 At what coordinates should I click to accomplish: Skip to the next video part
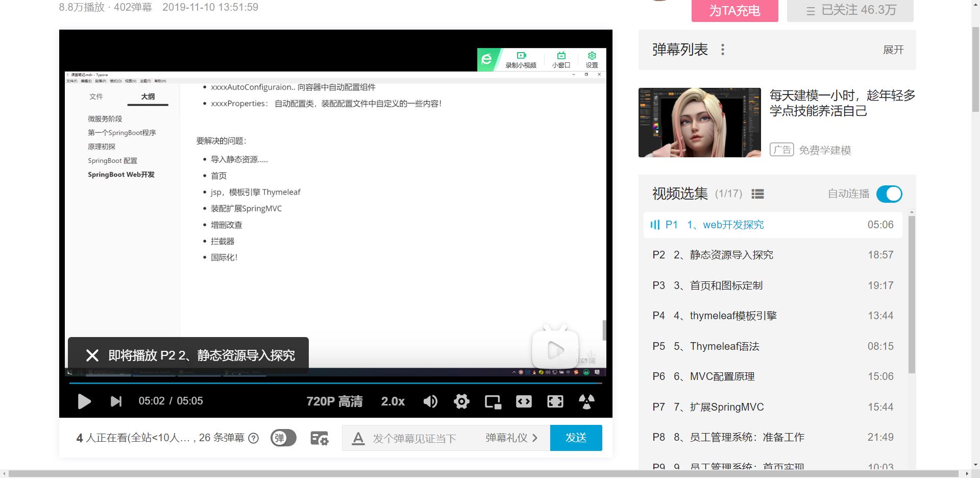pos(116,401)
